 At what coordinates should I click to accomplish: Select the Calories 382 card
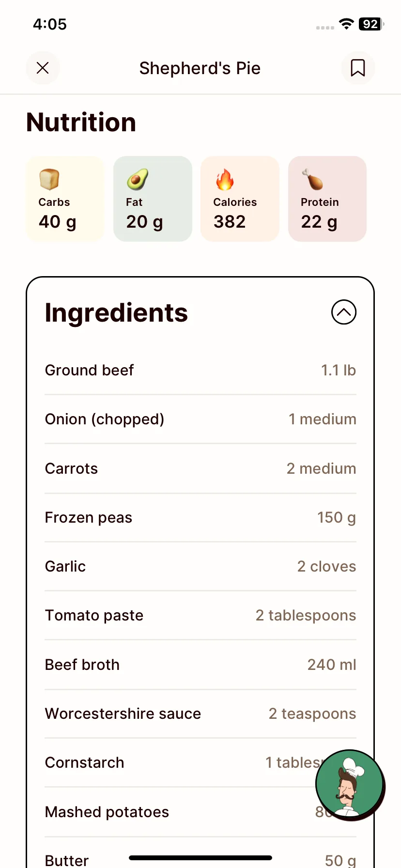tap(240, 199)
